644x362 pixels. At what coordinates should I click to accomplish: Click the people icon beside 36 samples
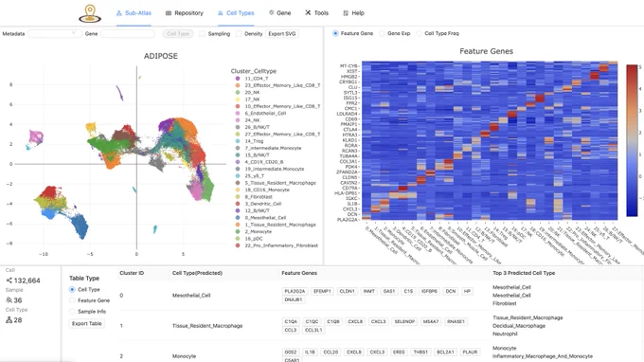[x=9, y=300]
